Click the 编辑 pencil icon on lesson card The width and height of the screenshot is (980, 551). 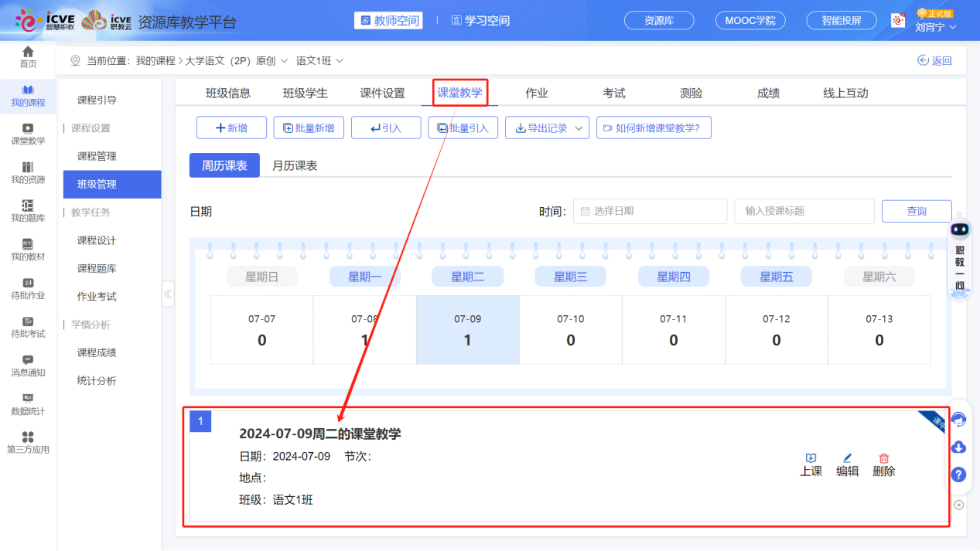coord(847,462)
